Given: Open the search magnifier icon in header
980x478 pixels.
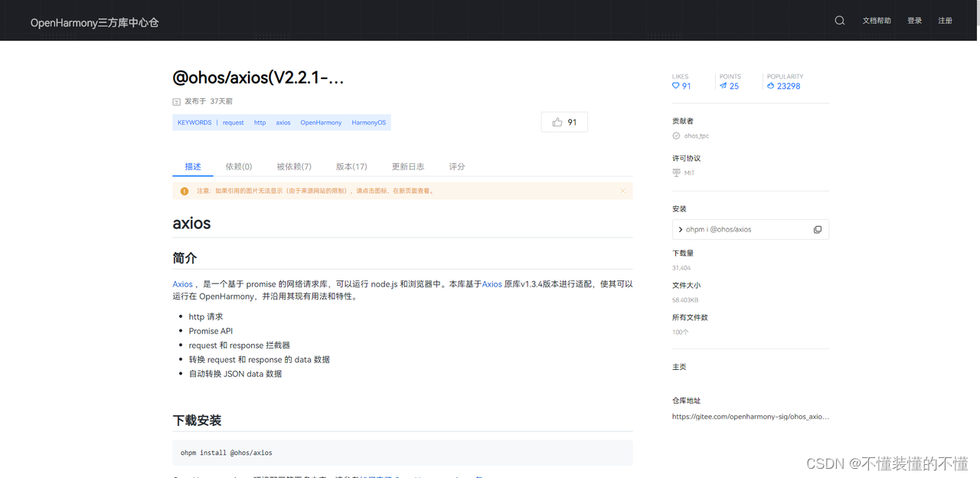Looking at the screenshot, I should tap(840, 21).
